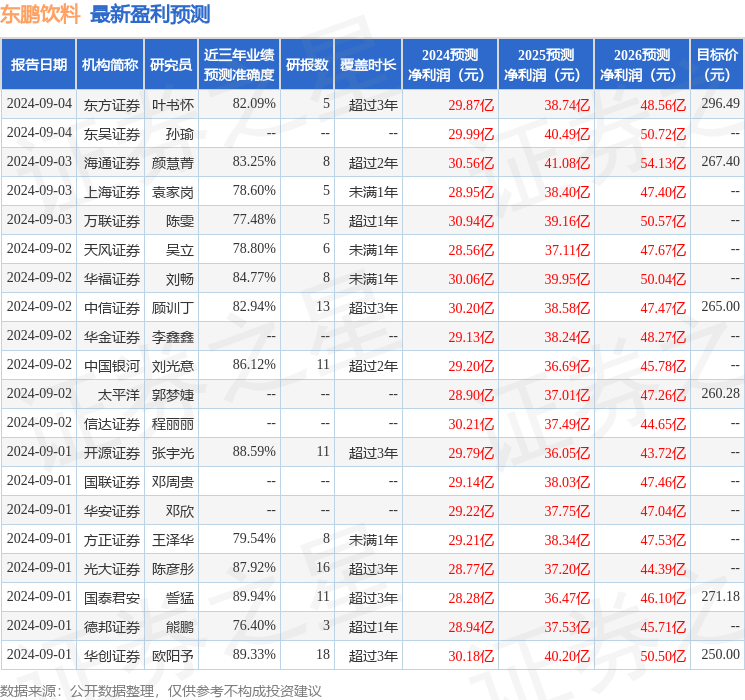
Task: Click analyst name 訾猛
Action: pyautogui.click(x=180, y=598)
